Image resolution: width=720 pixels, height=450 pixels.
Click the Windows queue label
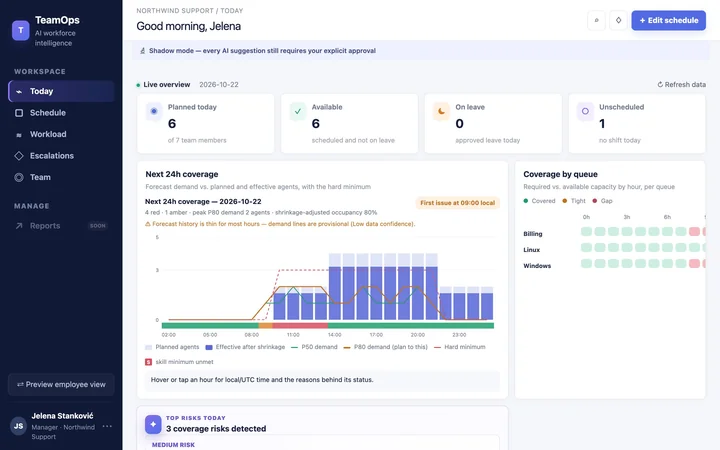(537, 266)
